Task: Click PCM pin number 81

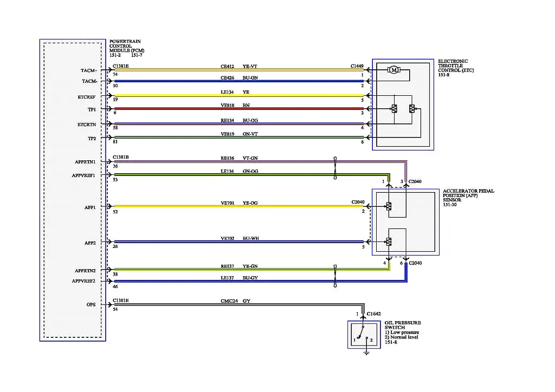Action: pyautogui.click(x=115, y=142)
